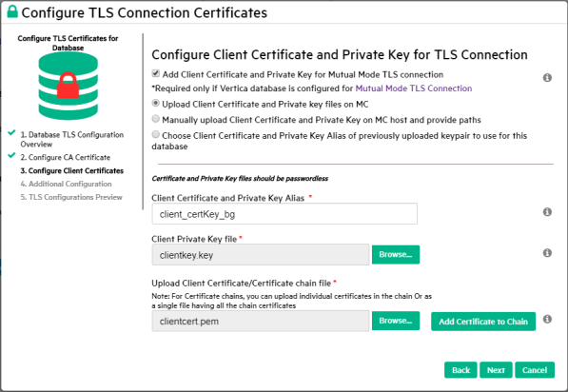Screen dimensions: 568x392
Task: Go to step 2 Configure CA Certificate
Action: (x=66, y=158)
